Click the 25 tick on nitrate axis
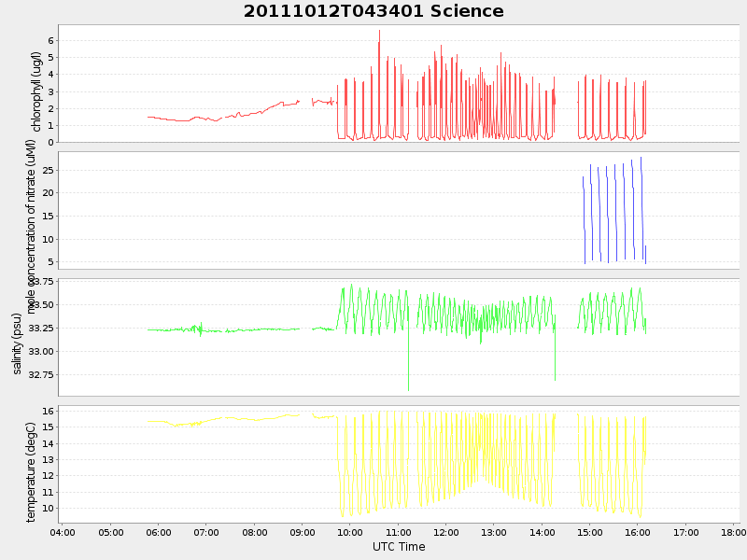Image resolution: width=747 pixels, height=560 pixels. click(x=47, y=171)
